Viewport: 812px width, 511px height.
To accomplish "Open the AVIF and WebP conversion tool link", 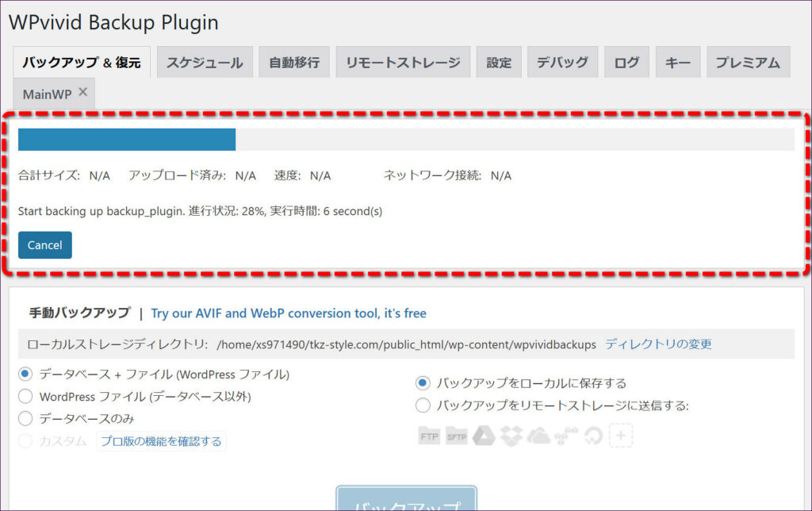I will [289, 313].
